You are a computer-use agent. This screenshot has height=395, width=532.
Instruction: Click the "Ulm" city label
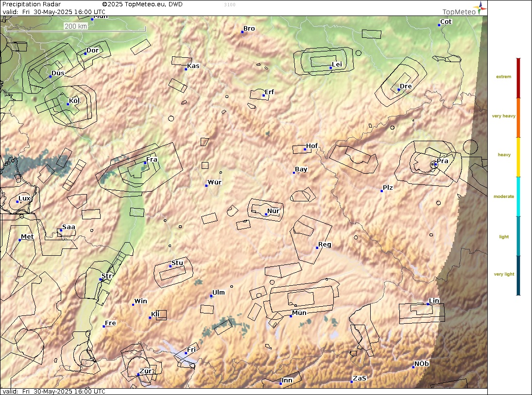coord(219,293)
